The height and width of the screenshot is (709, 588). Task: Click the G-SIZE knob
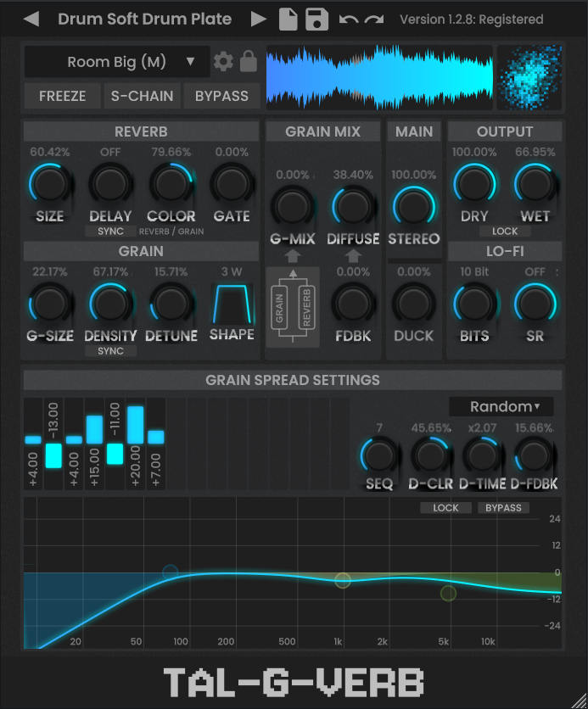coord(50,304)
